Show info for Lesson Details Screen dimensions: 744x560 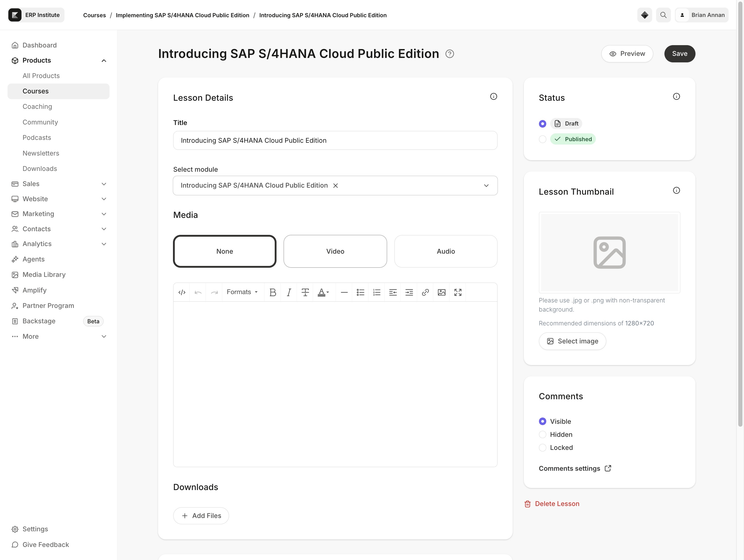pos(493,97)
